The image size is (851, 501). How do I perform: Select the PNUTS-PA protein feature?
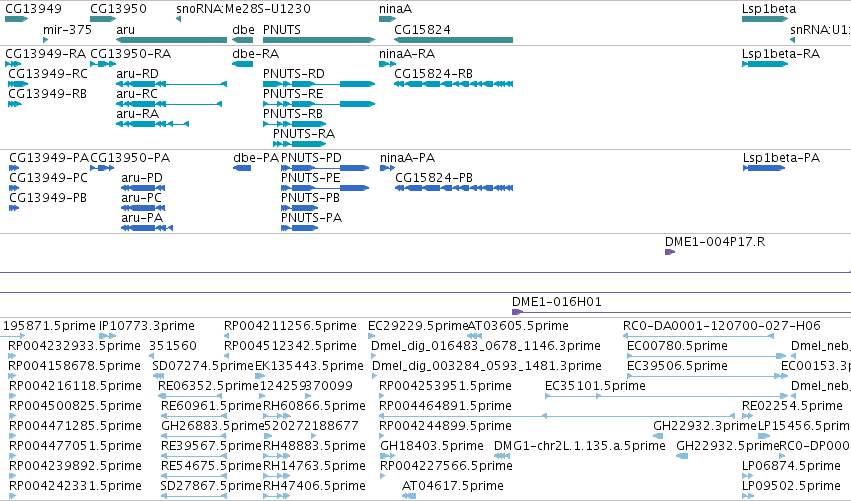(299, 229)
